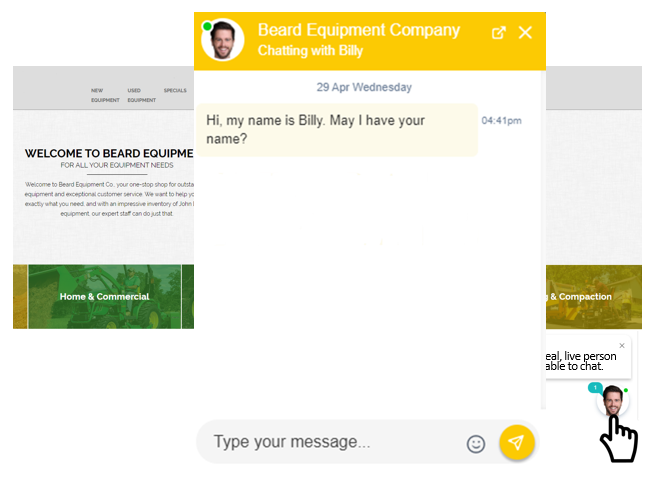Close the Beard Equipment chat window
Viewport: 656px width, 482px height.
tap(525, 33)
